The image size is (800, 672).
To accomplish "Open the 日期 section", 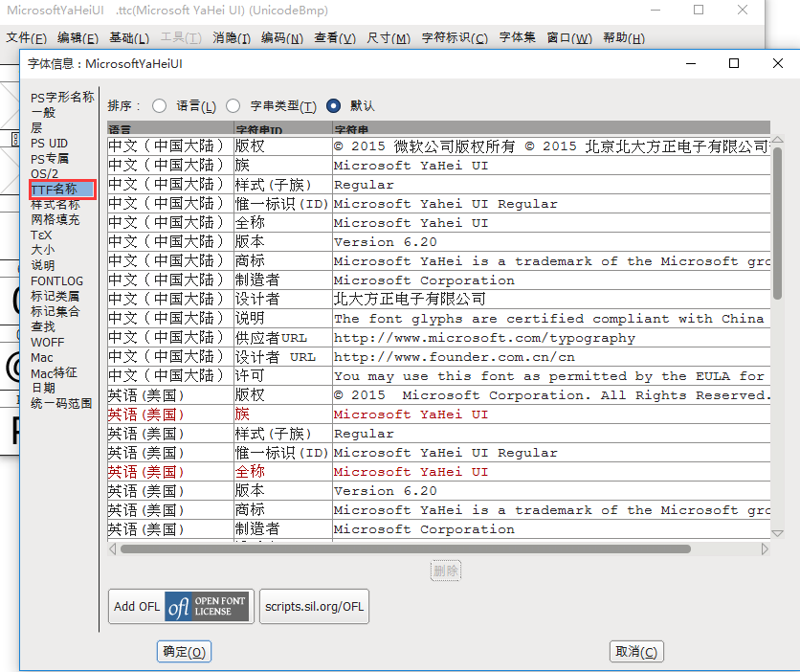I will click(43, 389).
